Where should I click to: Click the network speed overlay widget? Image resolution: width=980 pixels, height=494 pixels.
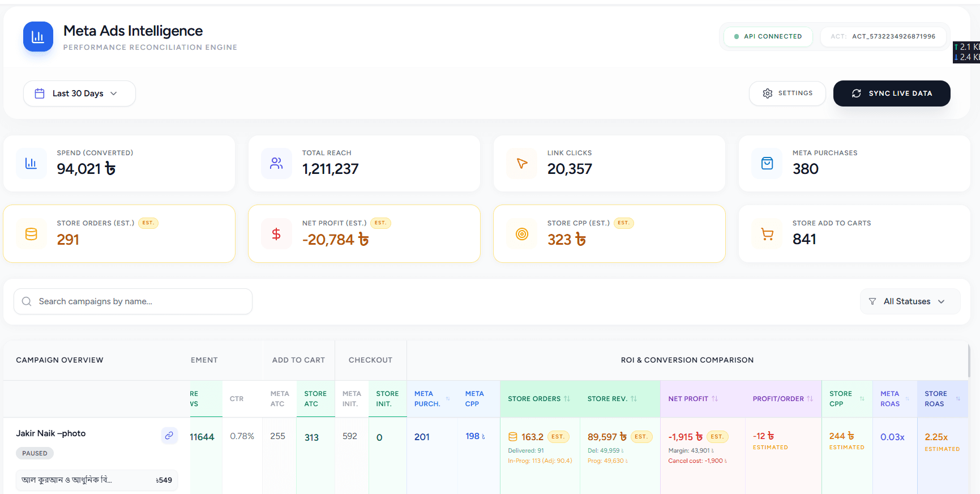[x=966, y=52]
